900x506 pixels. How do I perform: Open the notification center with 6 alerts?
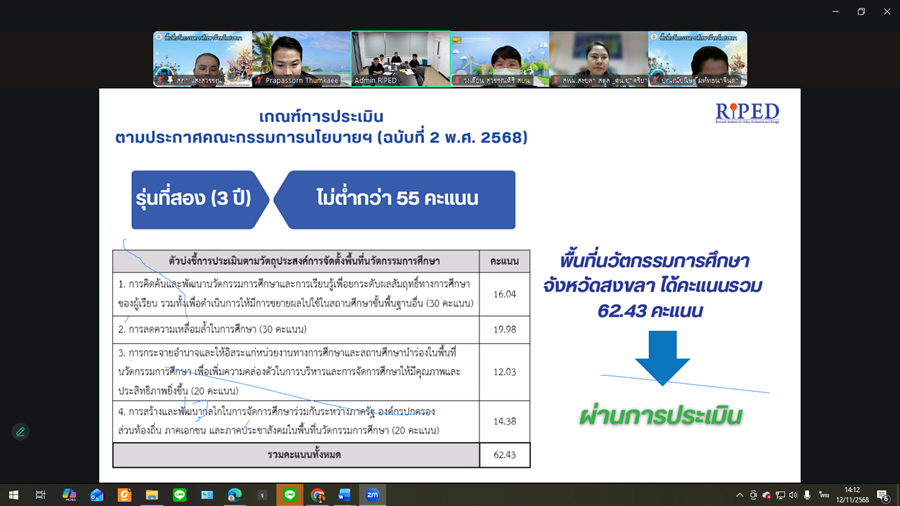tap(884, 495)
